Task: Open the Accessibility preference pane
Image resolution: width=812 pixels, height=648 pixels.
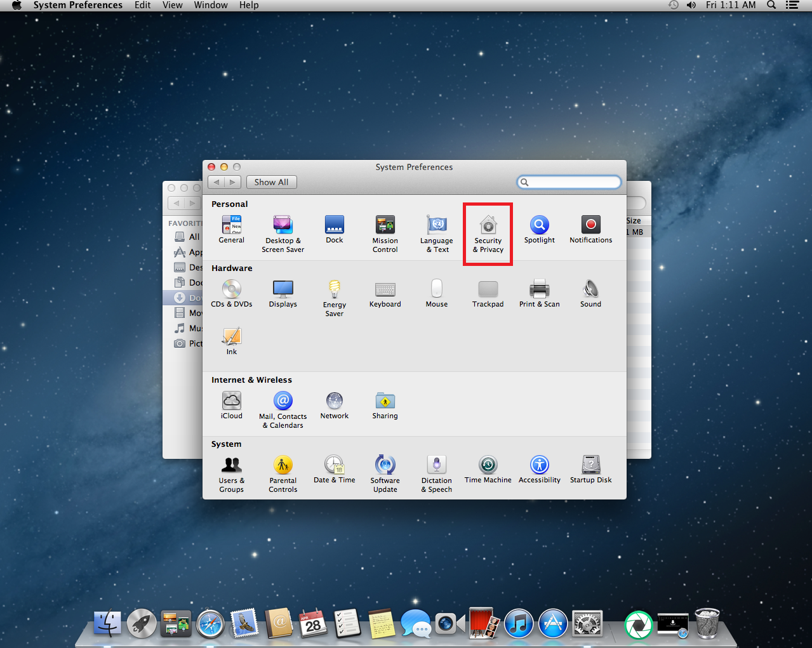Action: [x=540, y=469]
